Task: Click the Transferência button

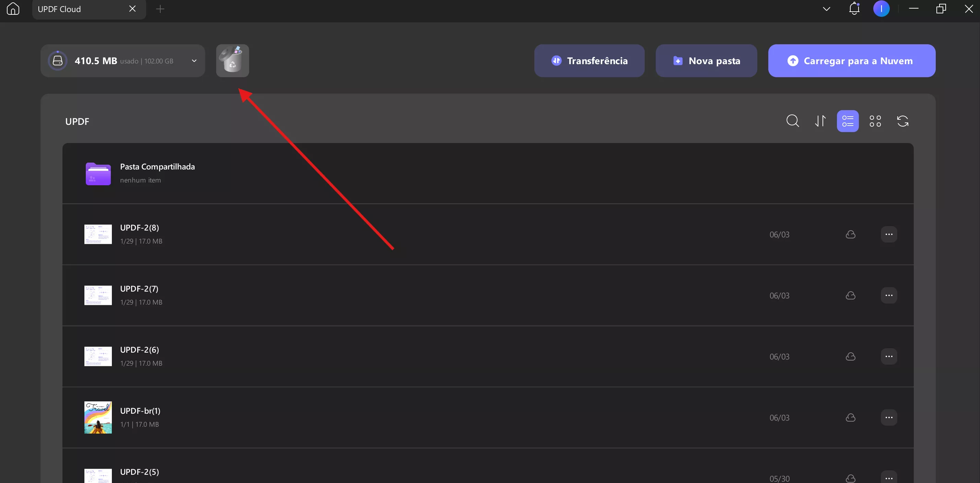Action: point(589,61)
